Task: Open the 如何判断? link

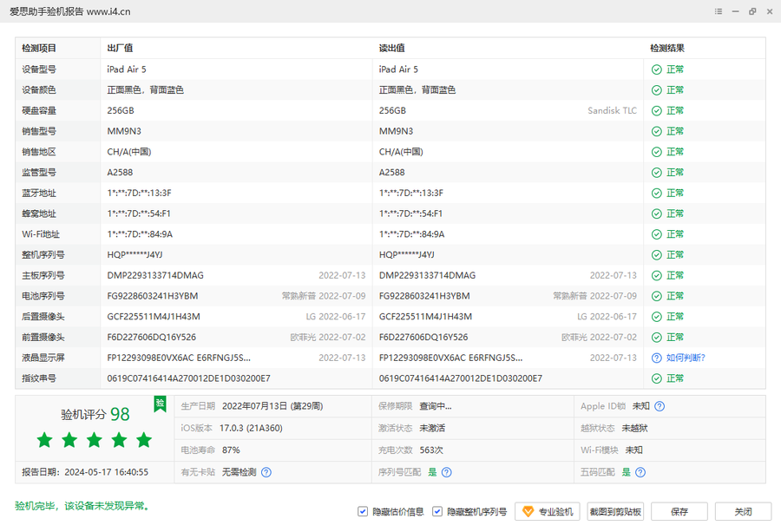Action: coord(686,358)
